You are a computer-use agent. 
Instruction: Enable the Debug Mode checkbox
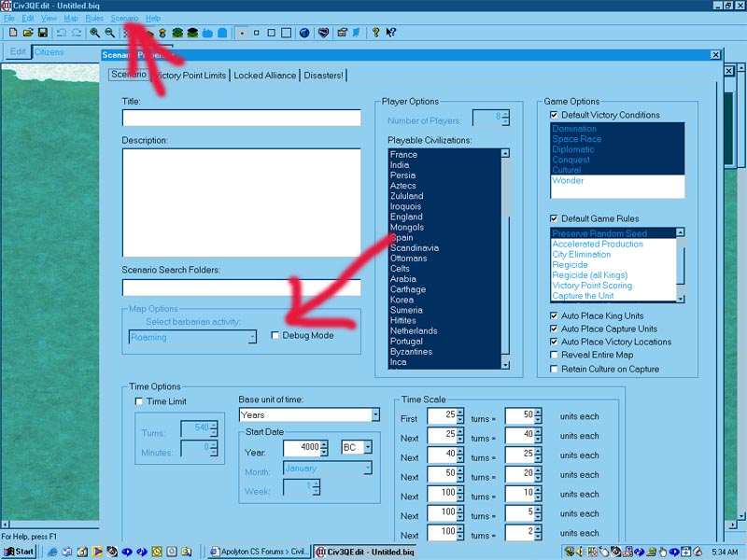point(275,335)
